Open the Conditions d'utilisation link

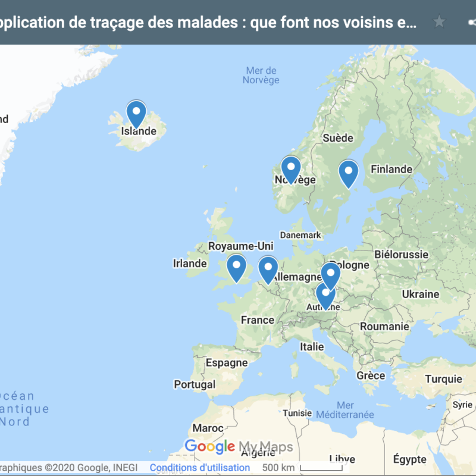[x=199, y=468]
